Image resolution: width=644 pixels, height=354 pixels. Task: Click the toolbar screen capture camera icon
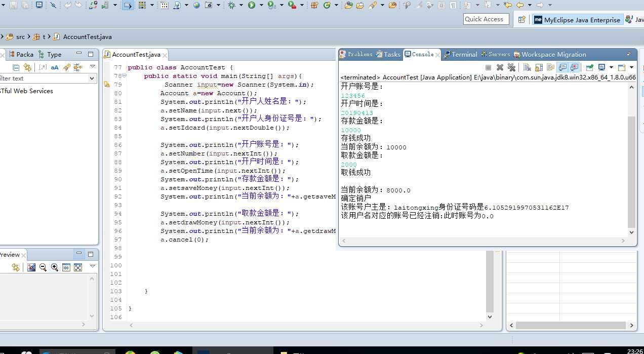(208, 5)
